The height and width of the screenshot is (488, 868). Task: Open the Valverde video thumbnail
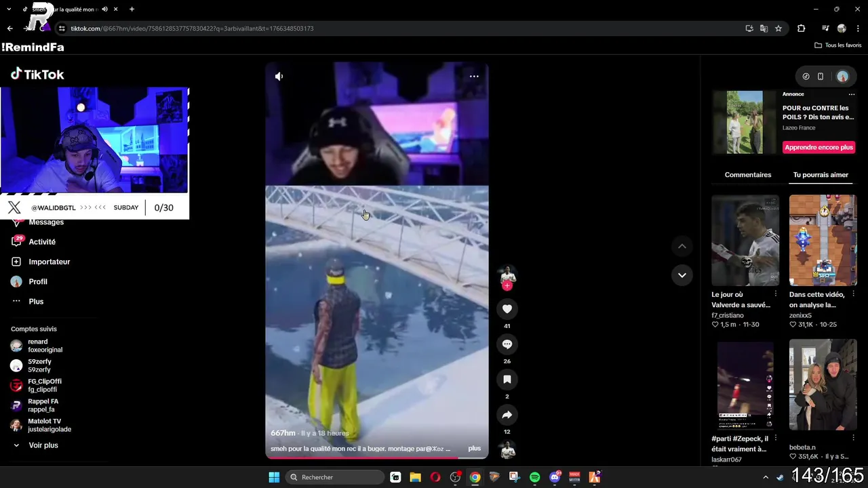coord(745,241)
